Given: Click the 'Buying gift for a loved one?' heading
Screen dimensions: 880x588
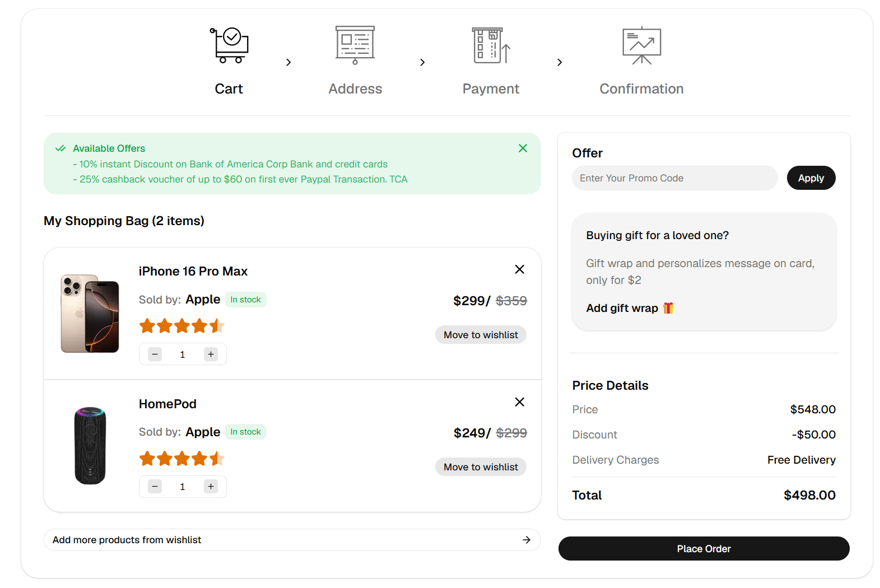Looking at the screenshot, I should (658, 235).
